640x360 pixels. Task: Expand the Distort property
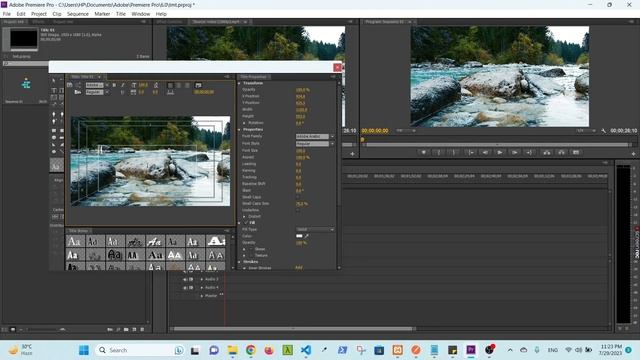(x=244, y=216)
